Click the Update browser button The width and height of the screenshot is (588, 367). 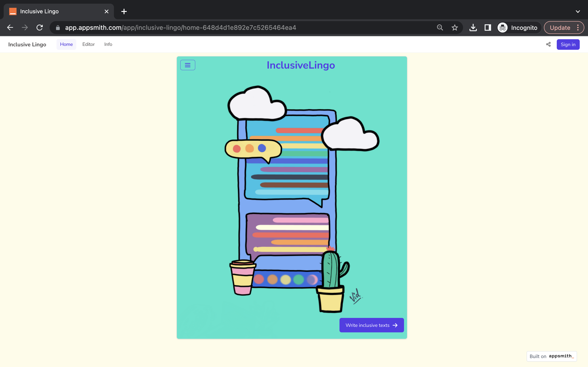(x=560, y=28)
